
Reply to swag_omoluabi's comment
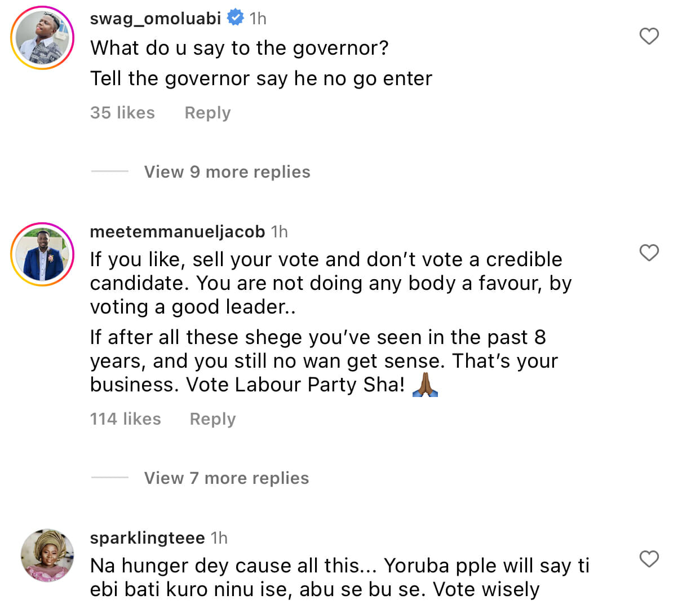pyautogui.click(x=207, y=113)
